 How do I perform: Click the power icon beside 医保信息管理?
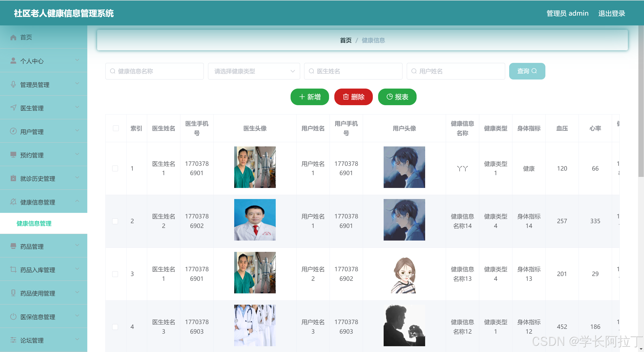click(x=13, y=317)
